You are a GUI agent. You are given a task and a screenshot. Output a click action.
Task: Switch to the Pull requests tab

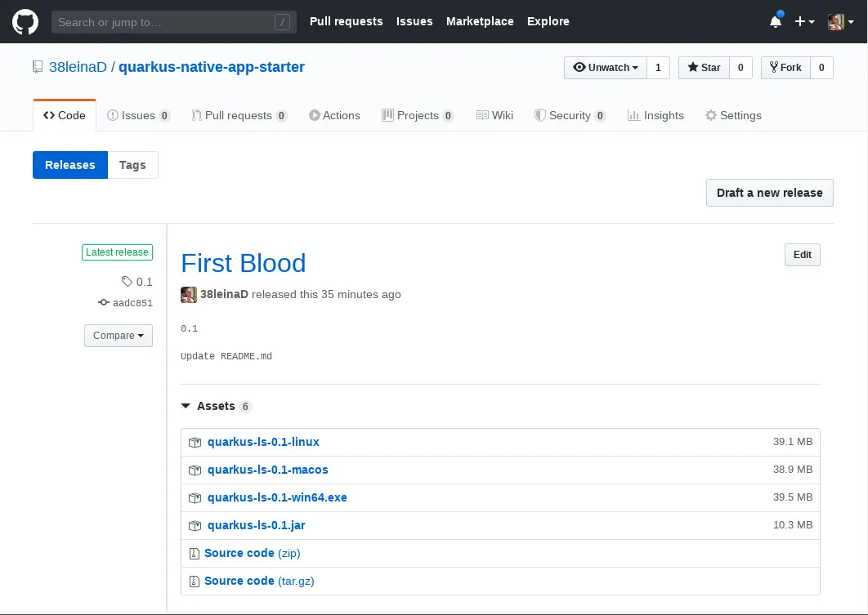tap(239, 115)
